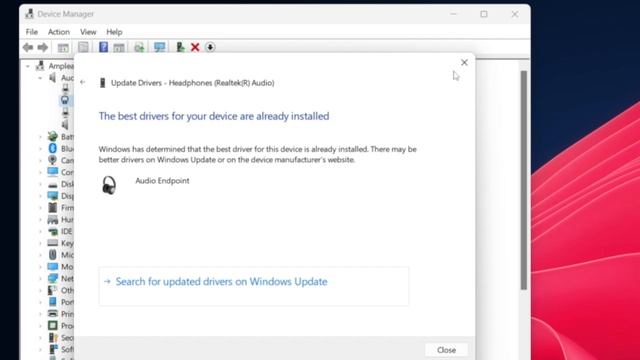Maximize the Device Manager window
Viewport: 640px width, 360px height.
[x=484, y=14]
